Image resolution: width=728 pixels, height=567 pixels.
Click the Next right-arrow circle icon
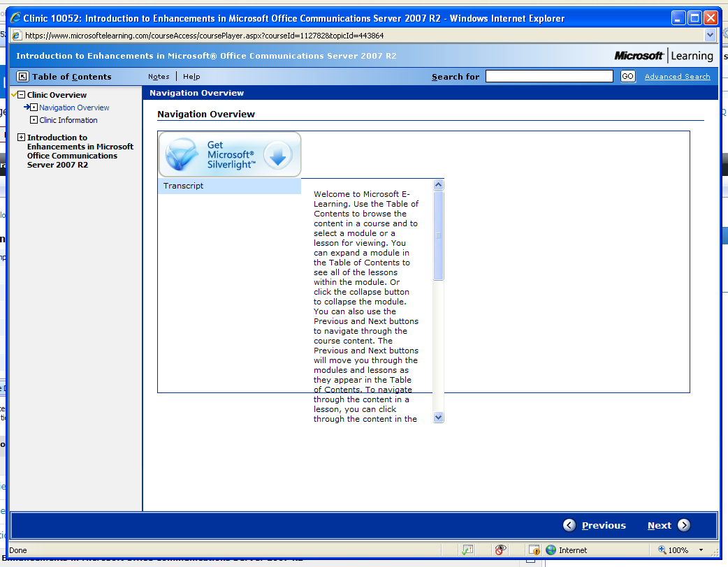click(684, 526)
